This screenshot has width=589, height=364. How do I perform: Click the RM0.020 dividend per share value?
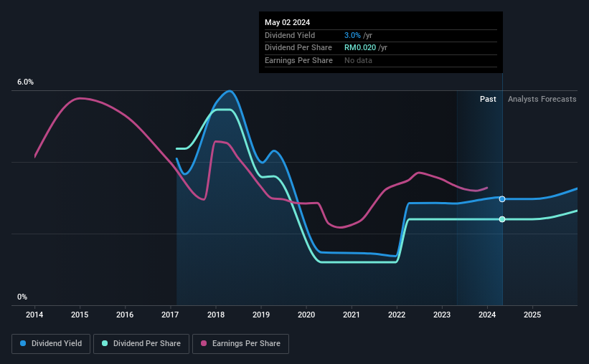360,48
